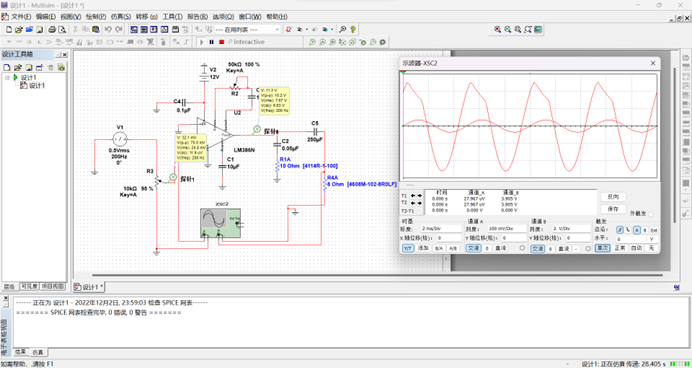The image size is (692, 368).
Task: Pause the running simulation
Action: tap(211, 42)
